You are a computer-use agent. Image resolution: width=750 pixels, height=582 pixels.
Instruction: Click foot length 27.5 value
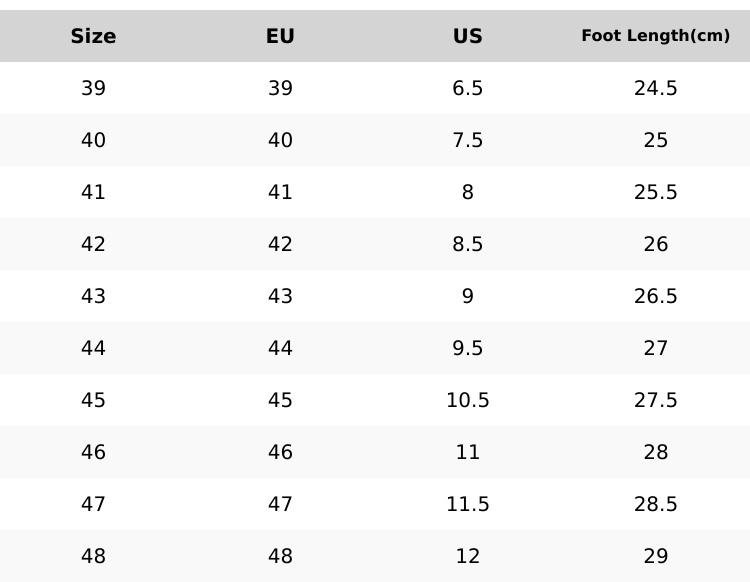click(655, 400)
